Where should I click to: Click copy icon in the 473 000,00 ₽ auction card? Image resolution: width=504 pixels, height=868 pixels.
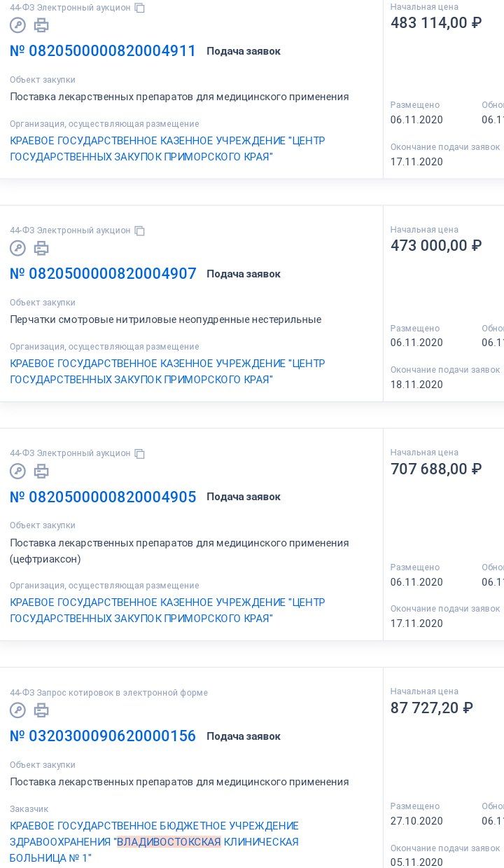(x=140, y=230)
